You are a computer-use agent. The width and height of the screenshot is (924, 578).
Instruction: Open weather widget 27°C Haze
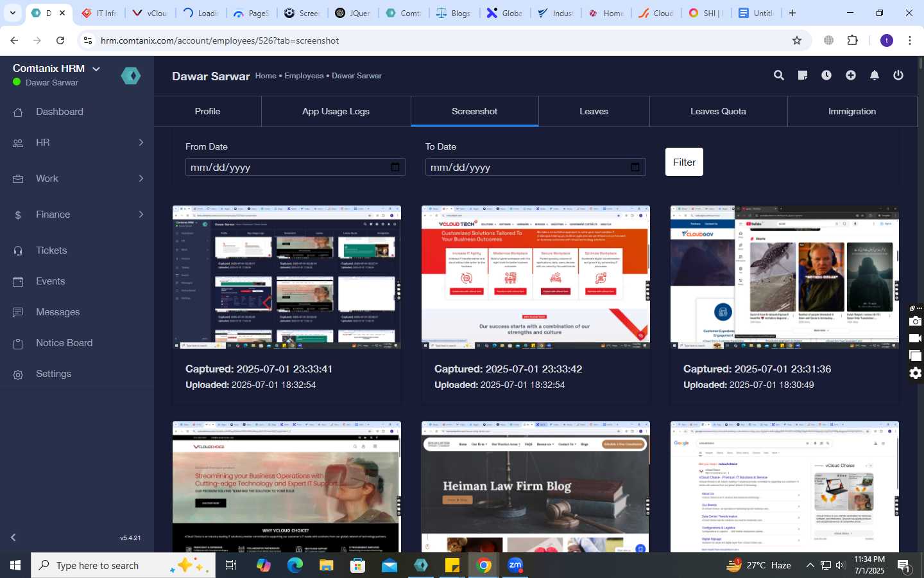click(x=758, y=565)
